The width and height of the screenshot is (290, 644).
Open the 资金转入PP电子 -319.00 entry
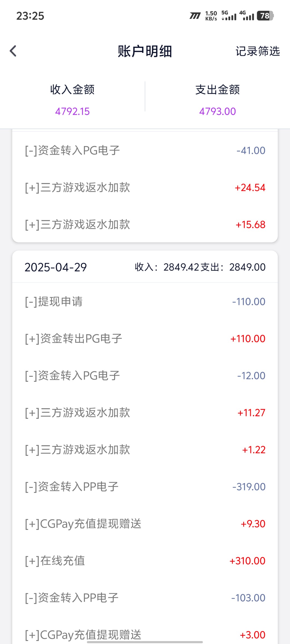point(145,487)
